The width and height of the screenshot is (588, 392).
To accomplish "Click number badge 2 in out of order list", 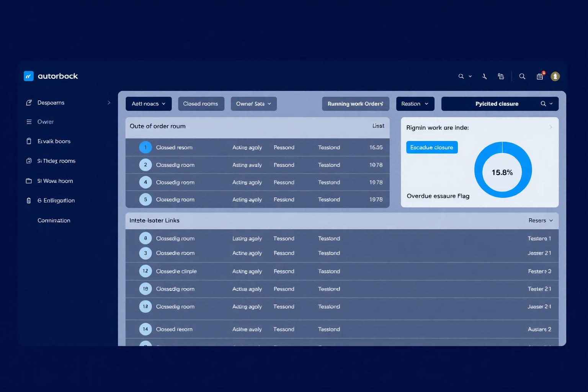I will (x=145, y=165).
